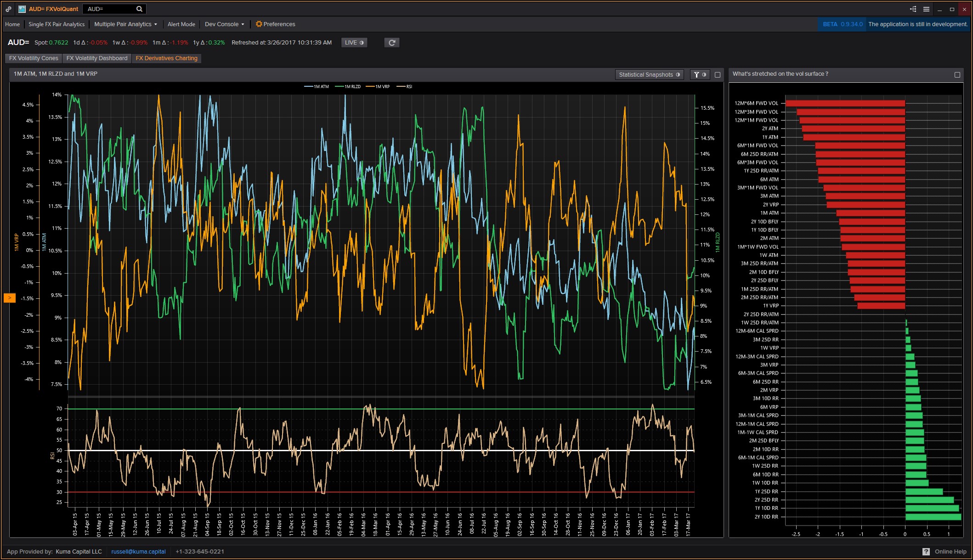The width and height of the screenshot is (973, 560).
Task: Click the refresh data icon button
Action: point(392,43)
